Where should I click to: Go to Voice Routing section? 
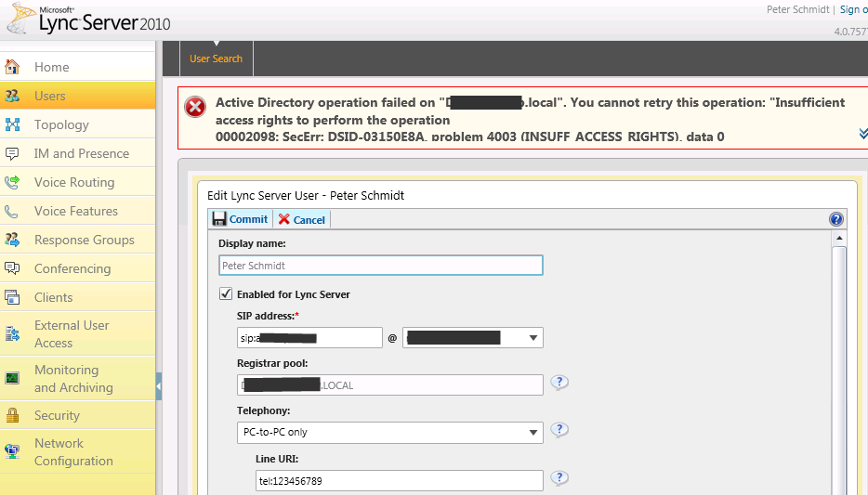tap(77, 182)
